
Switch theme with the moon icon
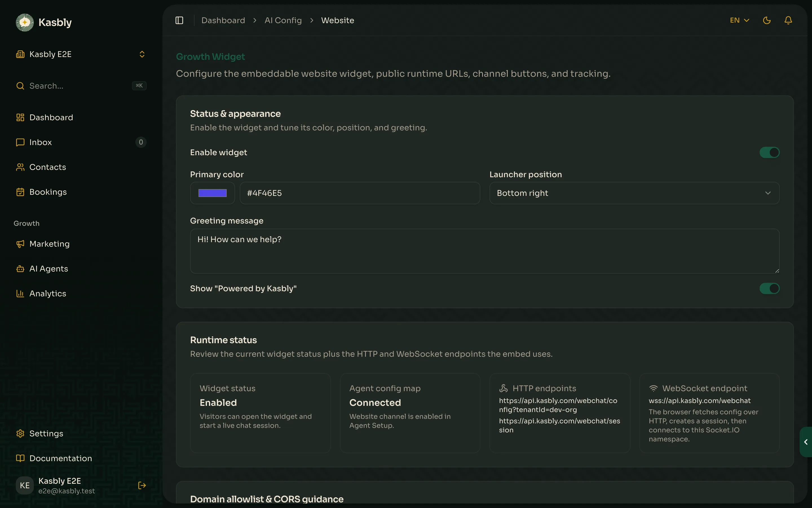point(767,21)
